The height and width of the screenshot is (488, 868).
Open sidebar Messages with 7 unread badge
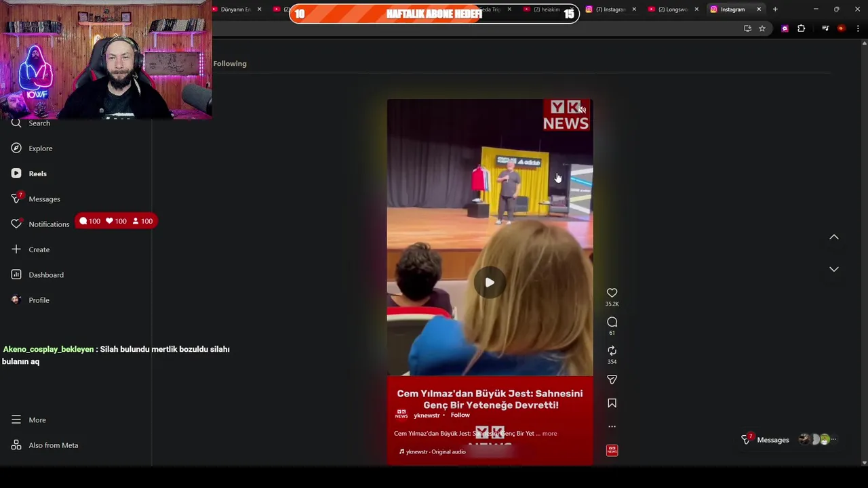(x=36, y=199)
